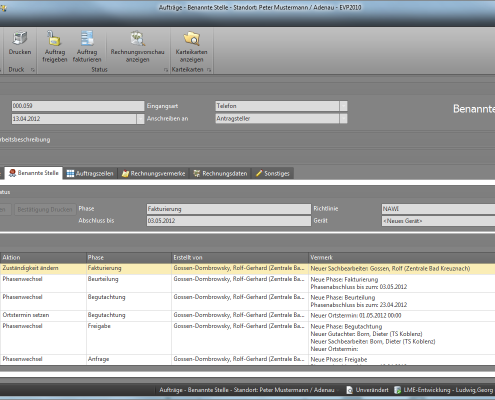Open the Rechnungsdaten tab
The image size is (495, 400).
(220, 173)
